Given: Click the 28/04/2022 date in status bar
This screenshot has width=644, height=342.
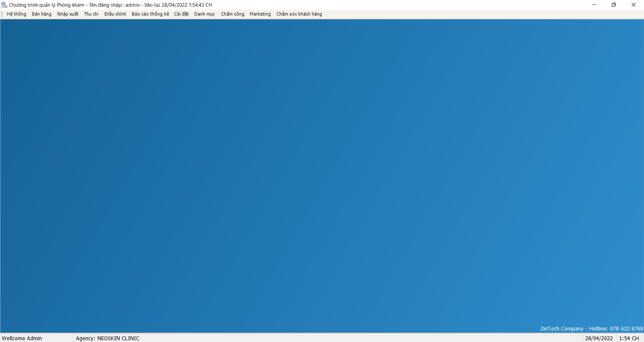Looking at the screenshot, I should coord(599,338).
